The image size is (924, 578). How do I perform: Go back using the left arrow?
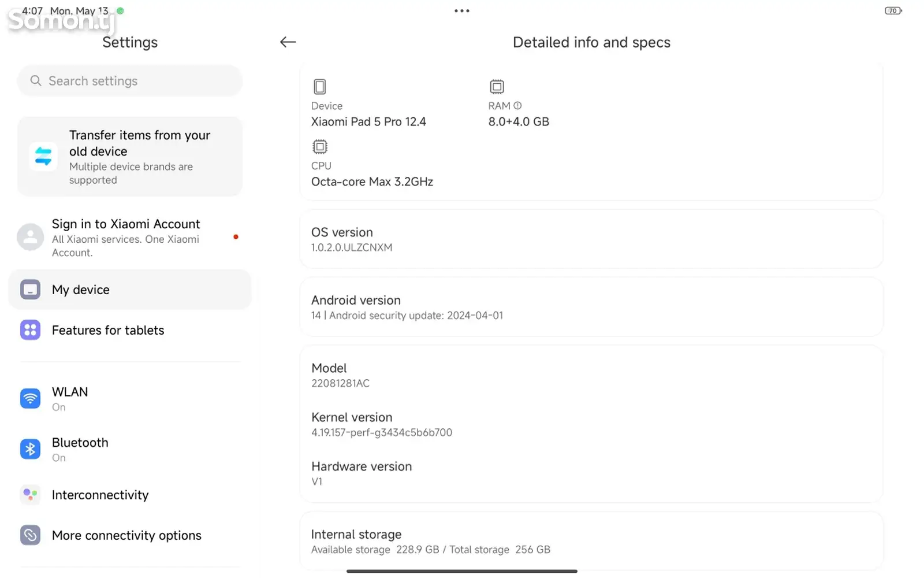[288, 42]
